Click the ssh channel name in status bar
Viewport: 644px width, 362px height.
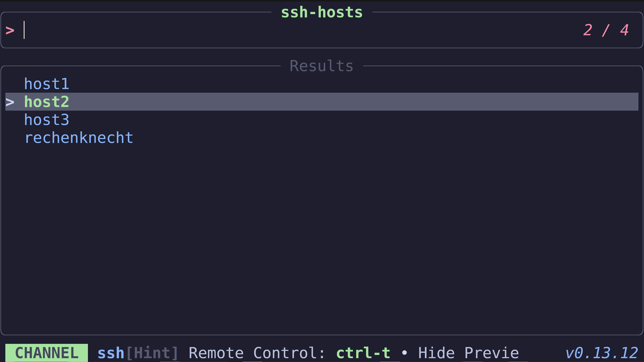(x=111, y=353)
